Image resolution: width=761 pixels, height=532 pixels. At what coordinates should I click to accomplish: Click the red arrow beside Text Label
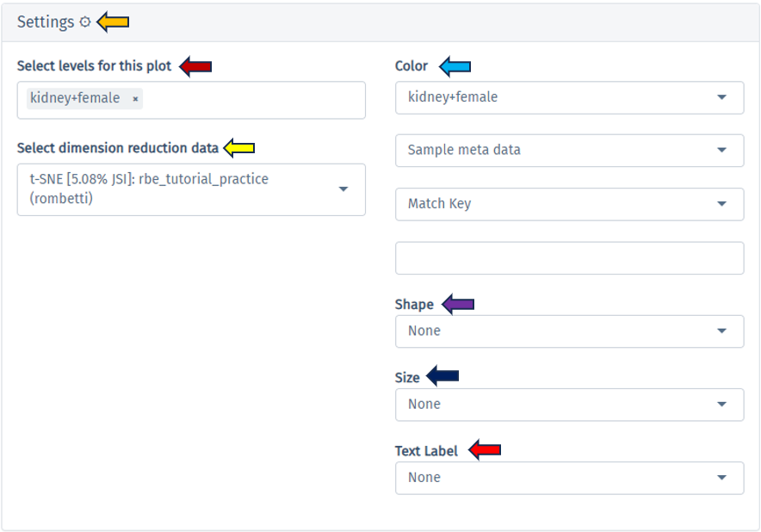click(x=486, y=449)
